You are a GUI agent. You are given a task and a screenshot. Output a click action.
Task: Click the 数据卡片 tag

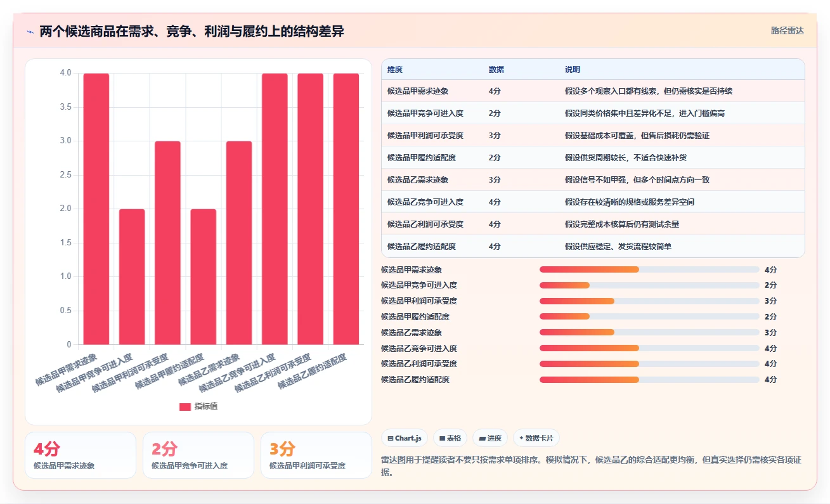pyautogui.click(x=536, y=438)
